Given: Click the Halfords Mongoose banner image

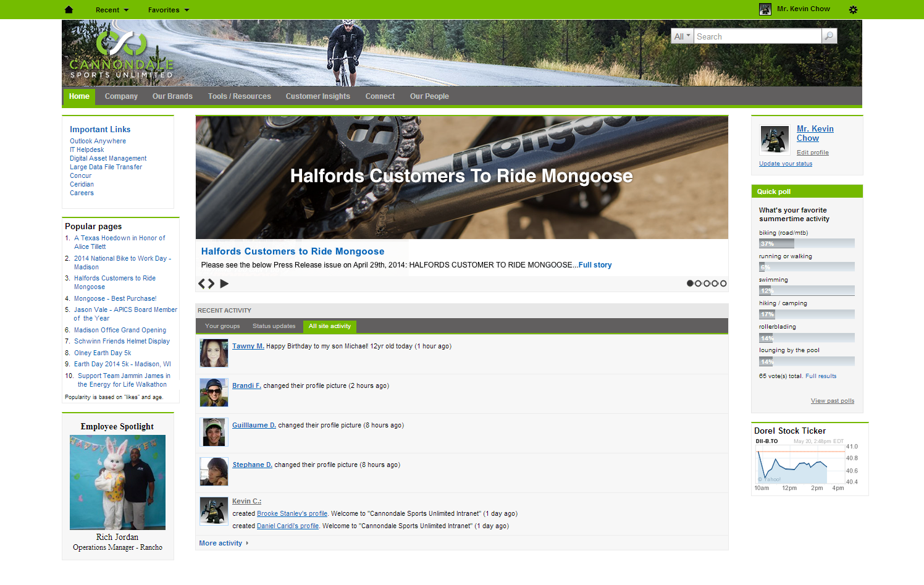Looking at the screenshot, I should (462, 177).
